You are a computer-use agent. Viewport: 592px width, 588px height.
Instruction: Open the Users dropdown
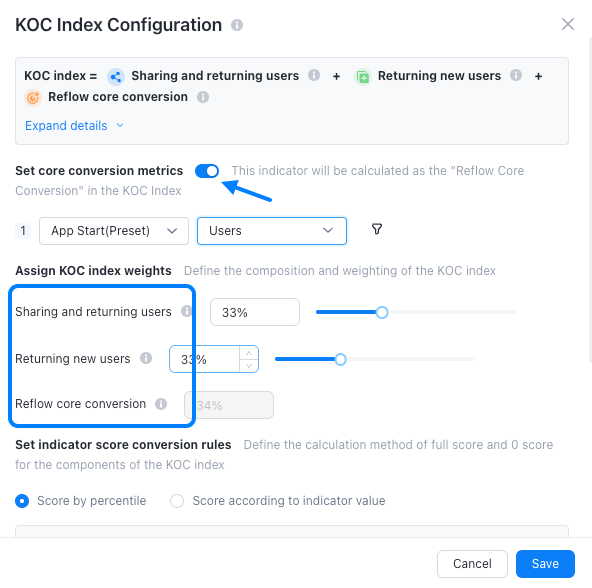(x=272, y=231)
